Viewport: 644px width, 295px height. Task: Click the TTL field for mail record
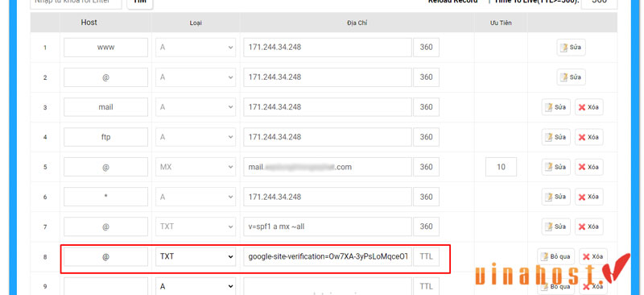[427, 107]
